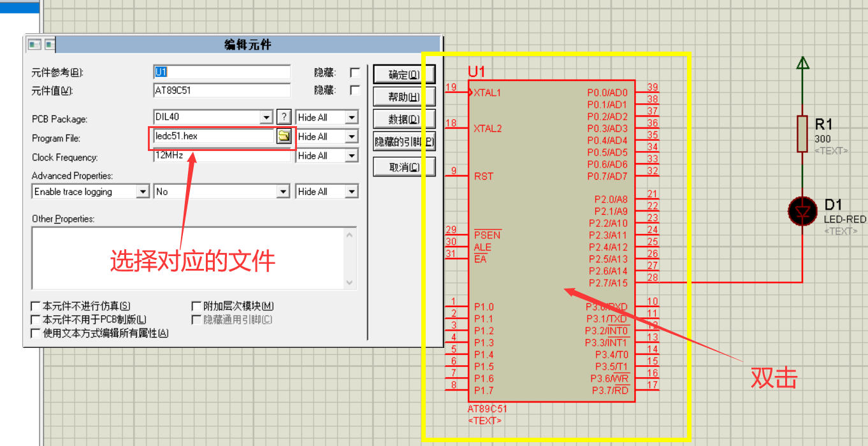Click the 取消 button
Viewport: 868px width, 446px height.
click(404, 167)
